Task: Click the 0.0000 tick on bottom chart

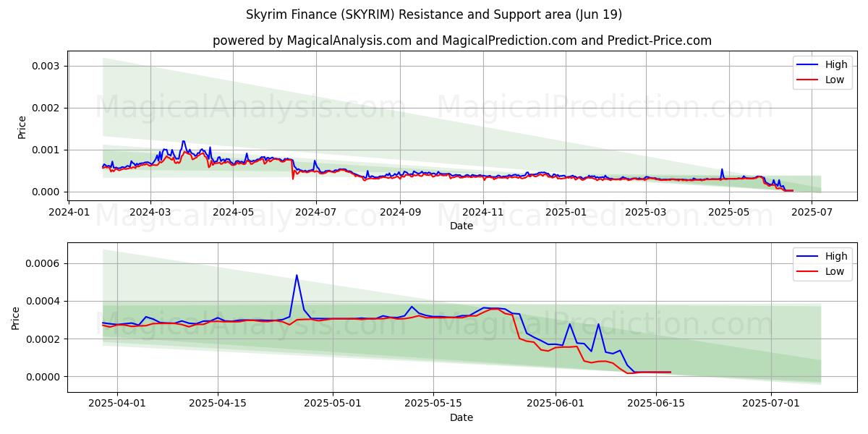Action: (44, 377)
